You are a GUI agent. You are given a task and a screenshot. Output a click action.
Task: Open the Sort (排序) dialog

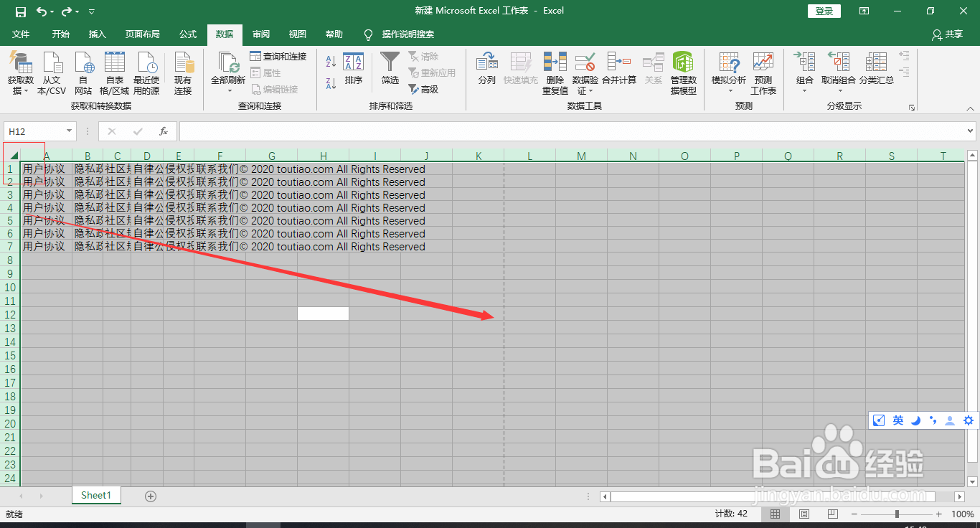(354, 69)
